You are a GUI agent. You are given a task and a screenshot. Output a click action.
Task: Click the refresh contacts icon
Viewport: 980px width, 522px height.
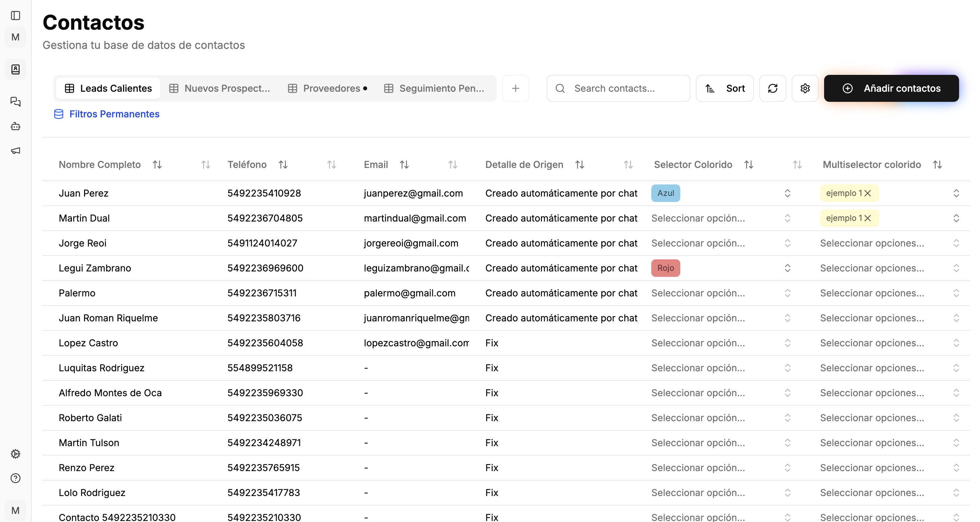click(x=772, y=88)
